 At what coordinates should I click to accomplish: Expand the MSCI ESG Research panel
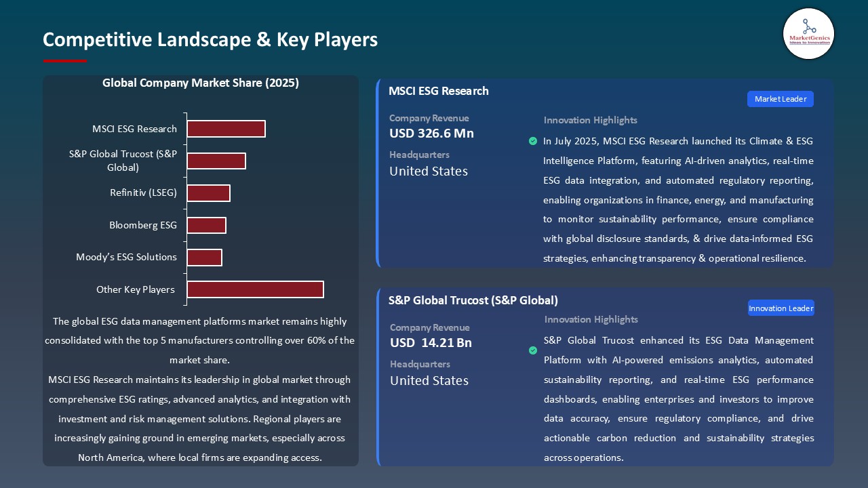[x=439, y=91]
